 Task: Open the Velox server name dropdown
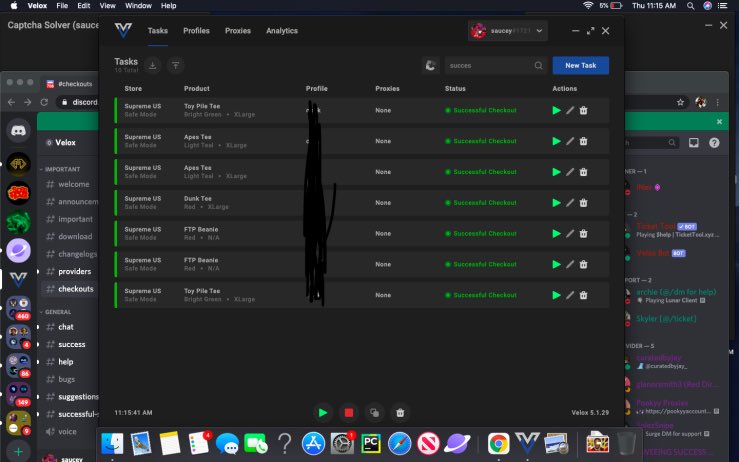click(67, 142)
